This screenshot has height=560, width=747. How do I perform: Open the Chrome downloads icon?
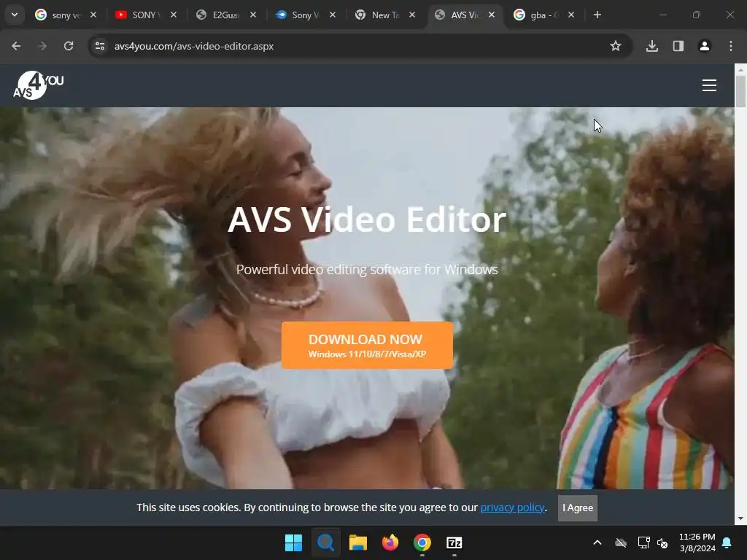click(x=652, y=46)
